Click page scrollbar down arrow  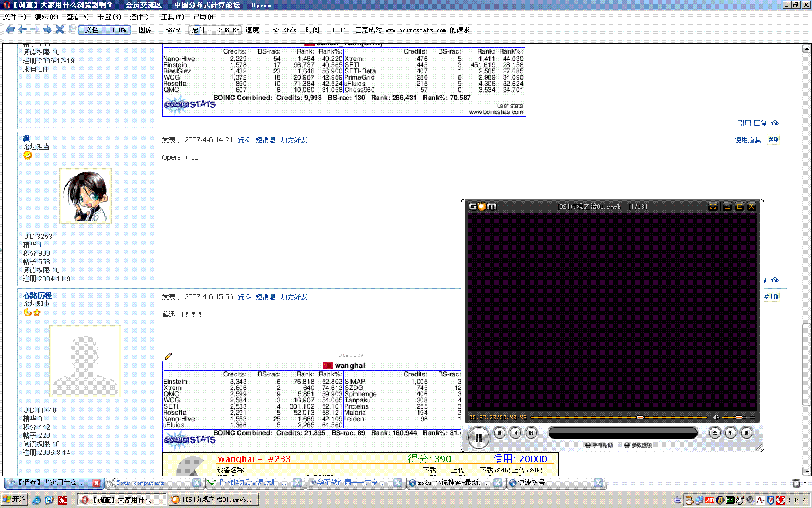coord(807,471)
